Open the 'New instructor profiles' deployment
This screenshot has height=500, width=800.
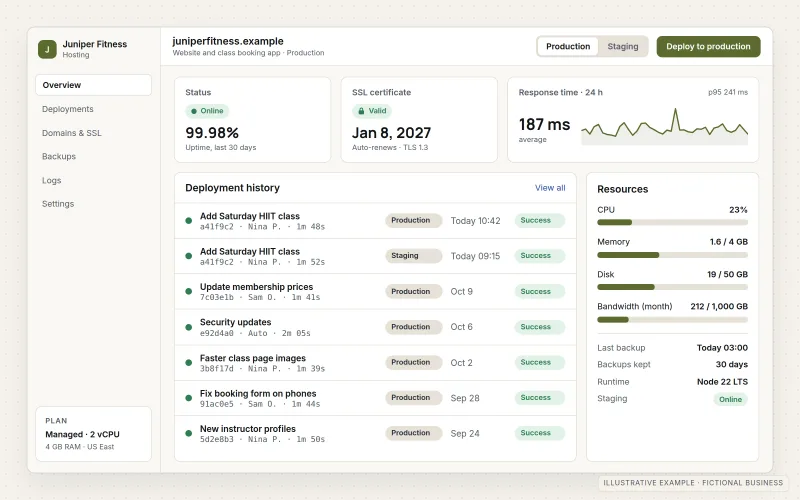(247, 429)
